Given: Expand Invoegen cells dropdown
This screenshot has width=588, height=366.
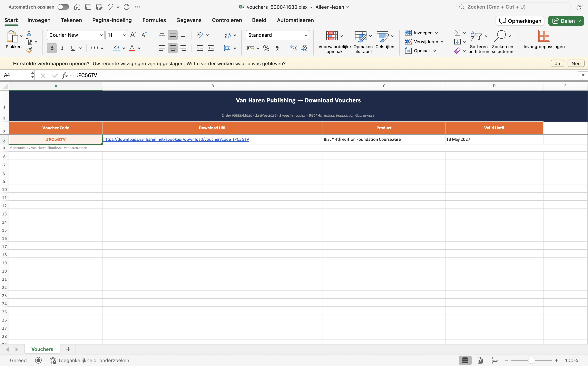Looking at the screenshot, I should coord(436,33).
